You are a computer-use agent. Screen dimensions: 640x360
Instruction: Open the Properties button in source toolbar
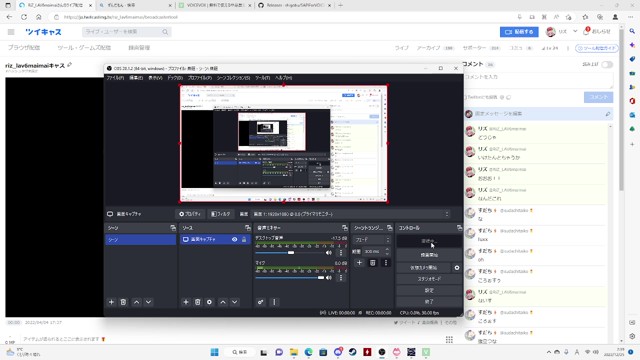click(190, 214)
